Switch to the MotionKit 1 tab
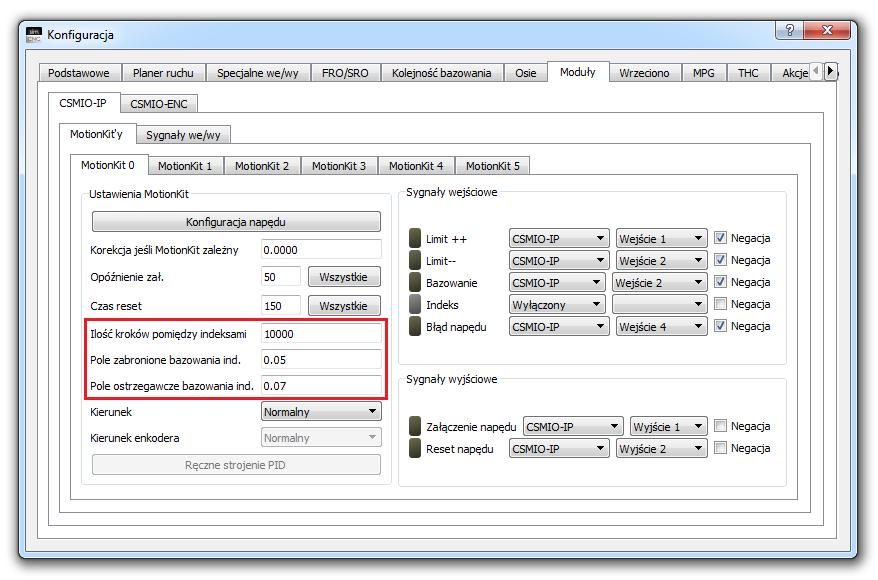Screen dimensions: 878x580 (x=185, y=166)
